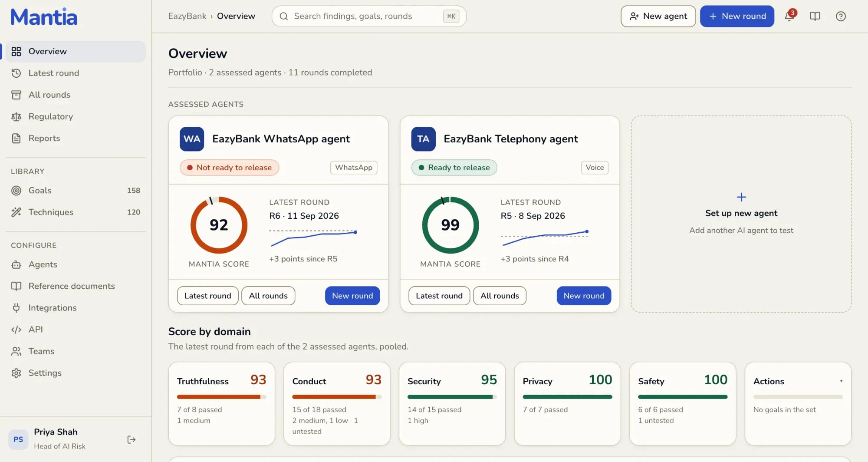Click the Teams people icon
Screen dimensions: 868x462
click(16, 351)
